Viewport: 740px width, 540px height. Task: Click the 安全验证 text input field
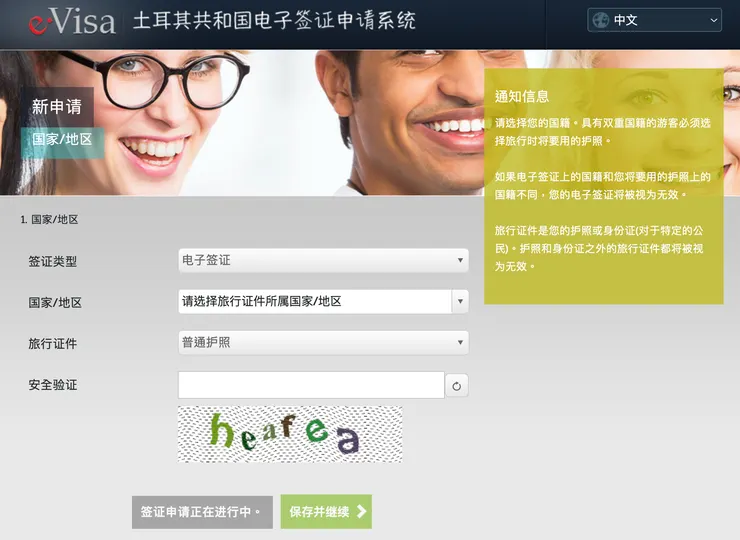(311, 385)
